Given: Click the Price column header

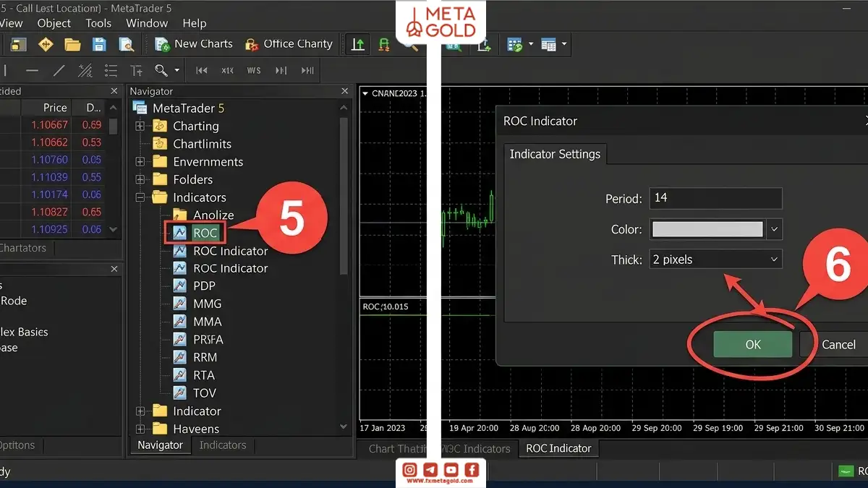Looking at the screenshot, I should [x=54, y=108].
